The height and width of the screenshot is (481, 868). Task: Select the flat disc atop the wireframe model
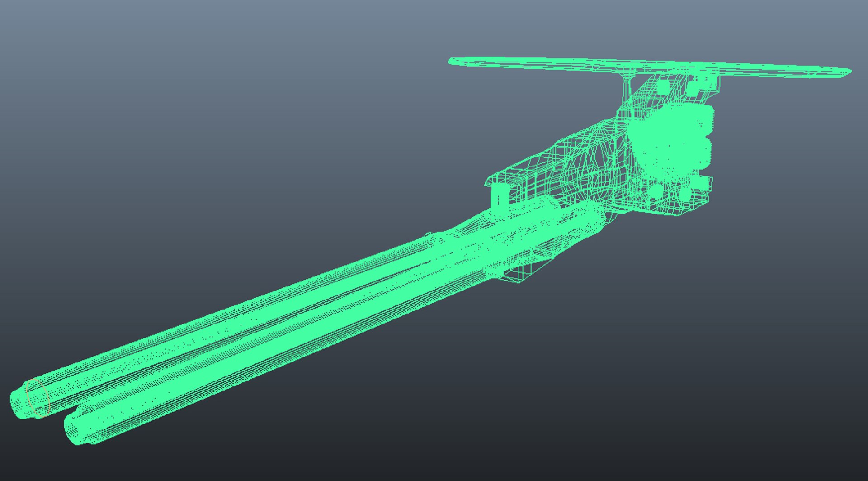pyautogui.click(x=650, y=67)
